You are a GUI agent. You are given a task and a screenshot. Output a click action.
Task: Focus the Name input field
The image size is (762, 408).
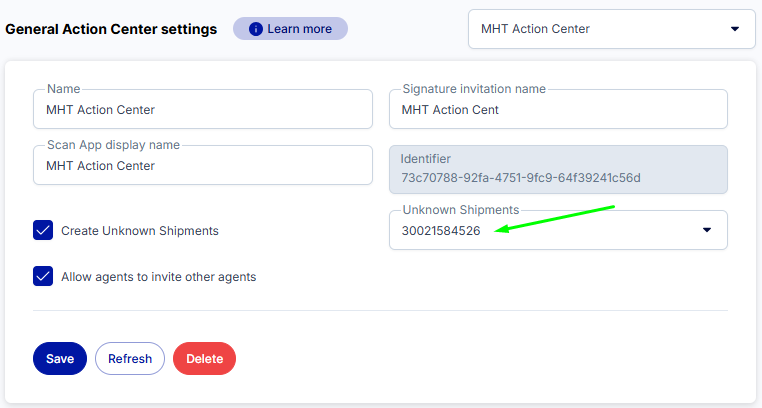tap(203, 109)
